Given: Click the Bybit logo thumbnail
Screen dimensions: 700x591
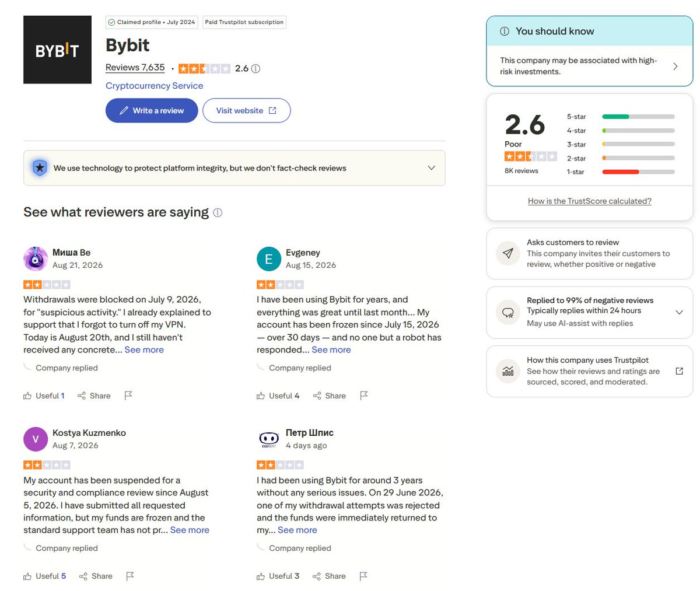Looking at the screenshot, I should tap(57, 50).
